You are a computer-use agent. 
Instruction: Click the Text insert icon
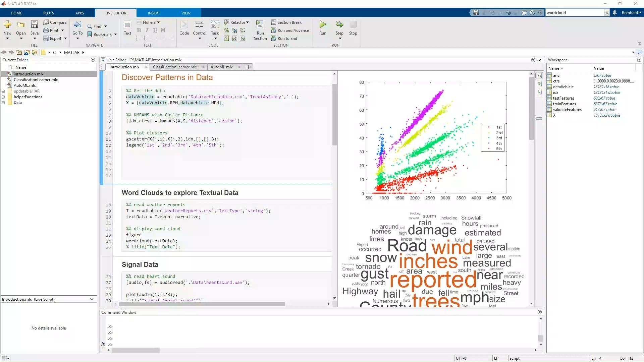[x=127, y=24]
